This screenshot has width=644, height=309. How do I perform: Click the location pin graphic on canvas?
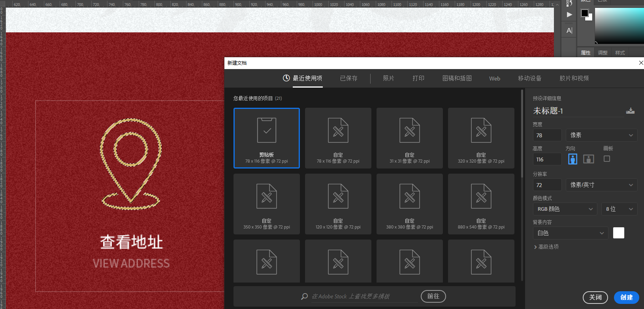[131, 163]
